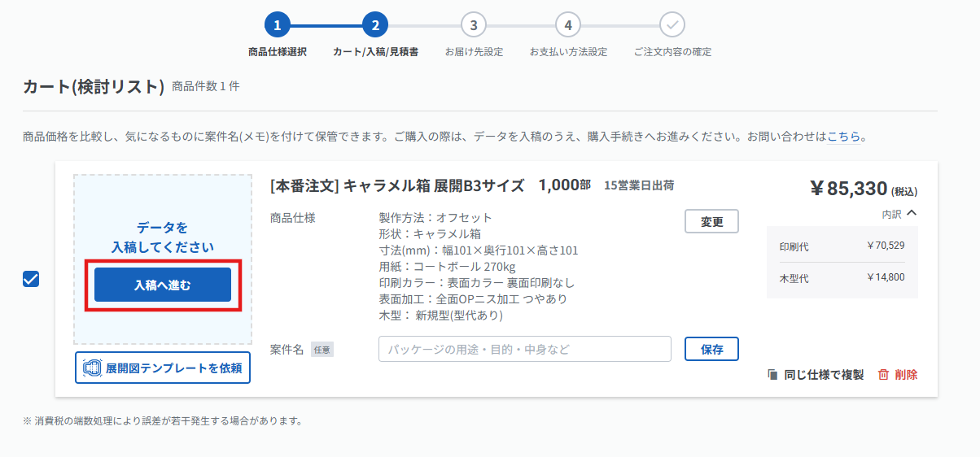The image size is (980, 457).
Task: Open the こちら inquiry link
Action: pos(844,136)
